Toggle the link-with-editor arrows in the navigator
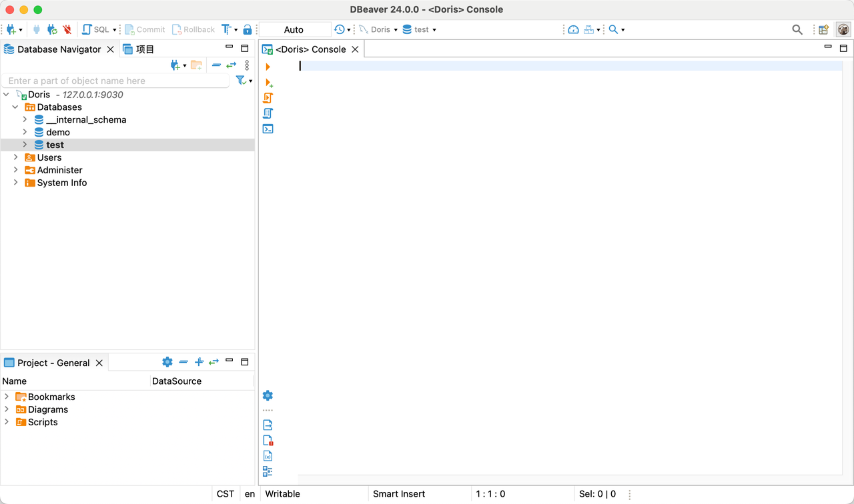The height and width of the screenshot is (504, 854). pos(232,65)
